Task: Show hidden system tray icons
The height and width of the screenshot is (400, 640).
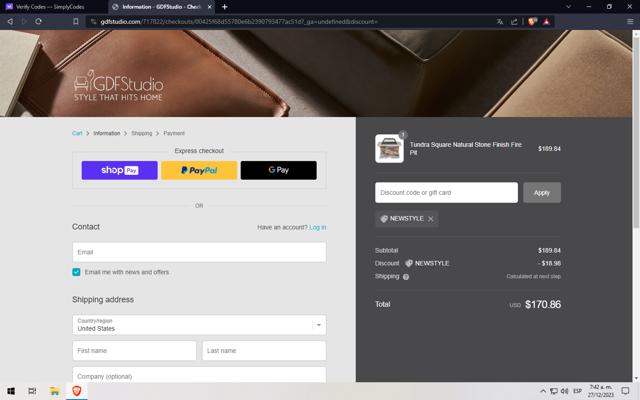Action: pyautogui.click(x=543, y=391)
